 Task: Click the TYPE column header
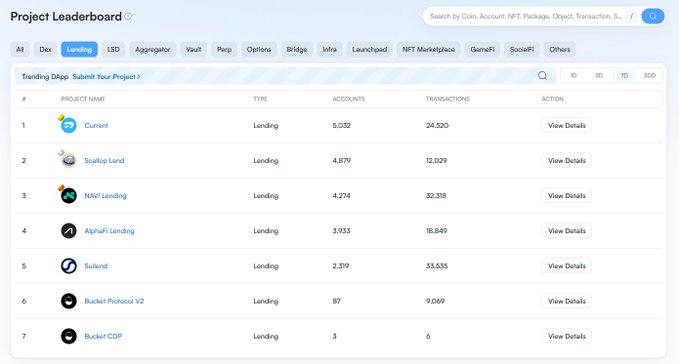point(260,99)
